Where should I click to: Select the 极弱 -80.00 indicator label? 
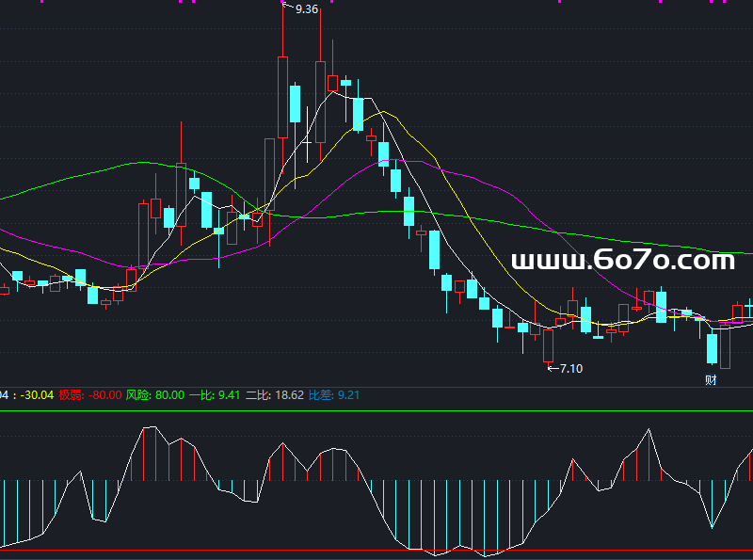(x=89, y=395)
